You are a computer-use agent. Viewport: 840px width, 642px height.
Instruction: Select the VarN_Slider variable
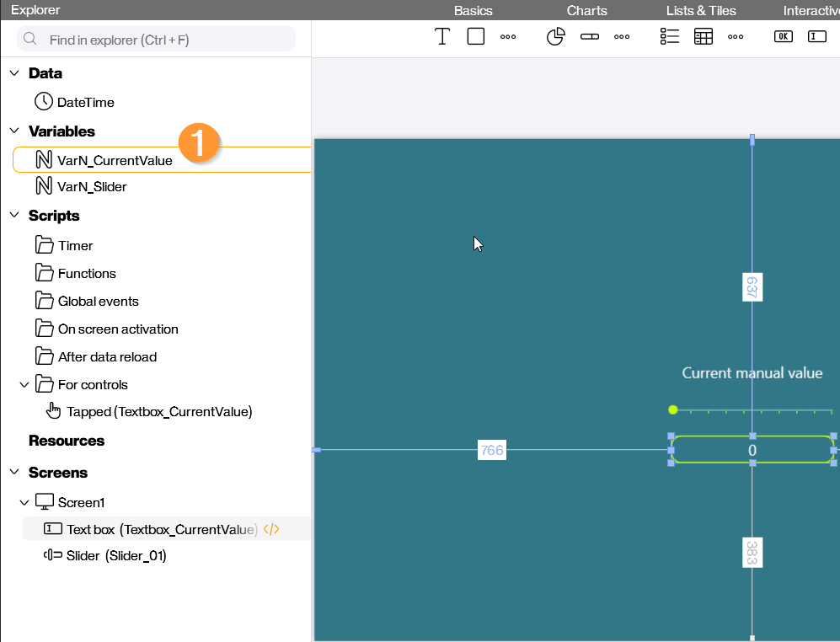pyautogui.click(x=91, y=187)
